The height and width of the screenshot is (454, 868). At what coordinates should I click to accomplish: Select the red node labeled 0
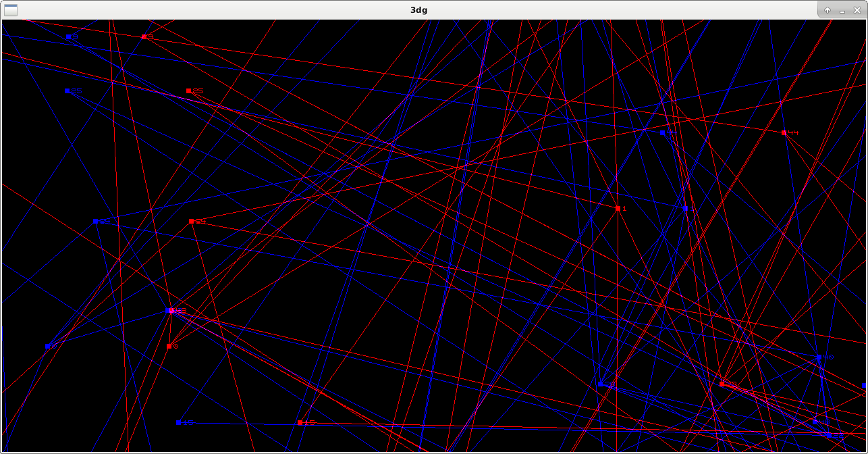pyautogui.click(x=169, y=347)
